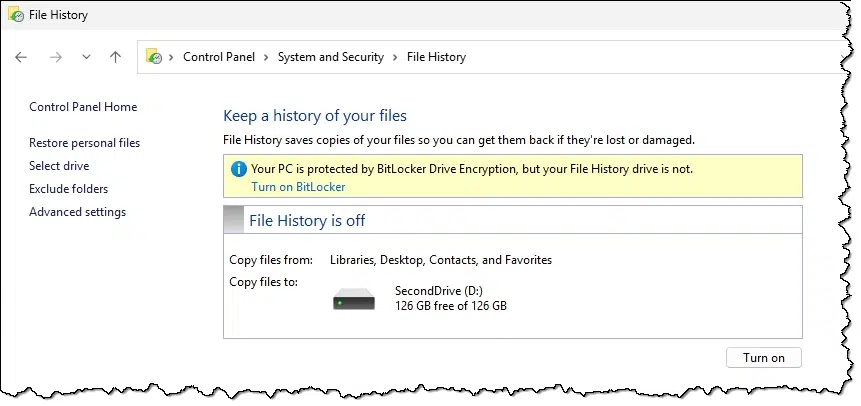The height and width of the screenshot is (406, 861).
Task: Click File History breadcrumb item
Action: click(x=436, y=57)
